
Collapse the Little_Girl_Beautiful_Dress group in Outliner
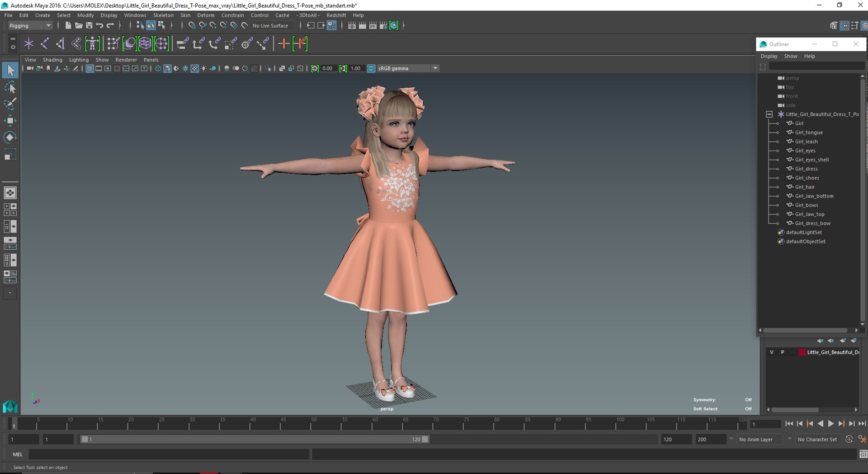tap(769, 114)
